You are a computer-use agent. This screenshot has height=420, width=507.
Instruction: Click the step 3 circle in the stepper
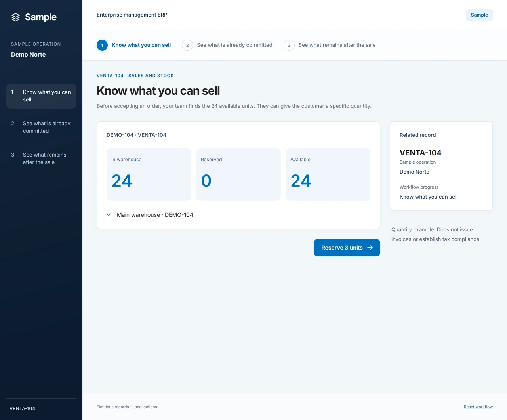tap(289, 45)
